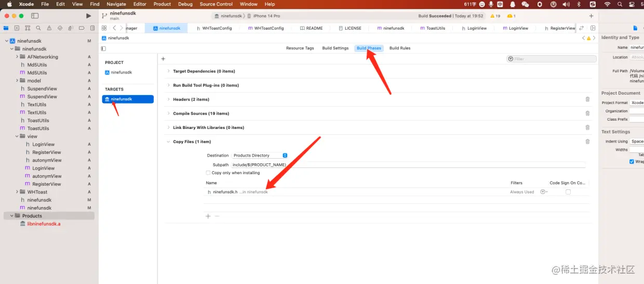Toggle the Wrap lines checkbox in inspector
Image resolution: width=644 pixels, height=284 pixels.
[x=632, y=162]
